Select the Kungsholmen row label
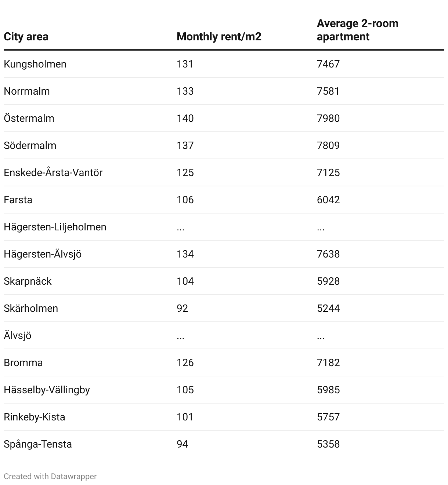 tap(35, 64)
